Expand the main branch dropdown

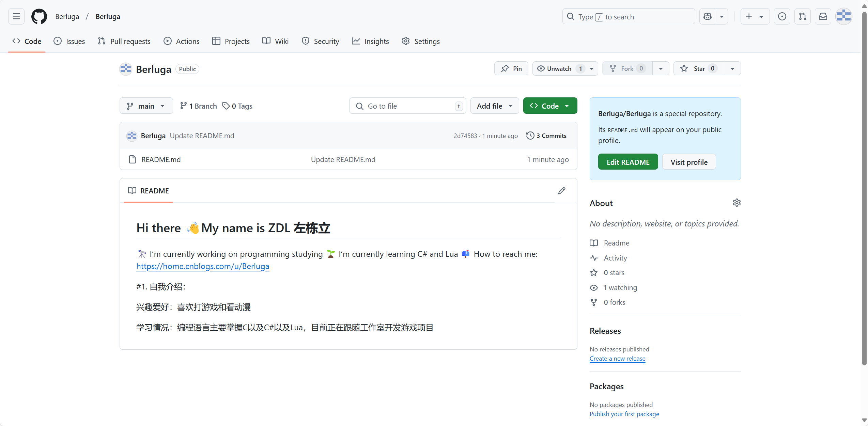click(146, 106)
